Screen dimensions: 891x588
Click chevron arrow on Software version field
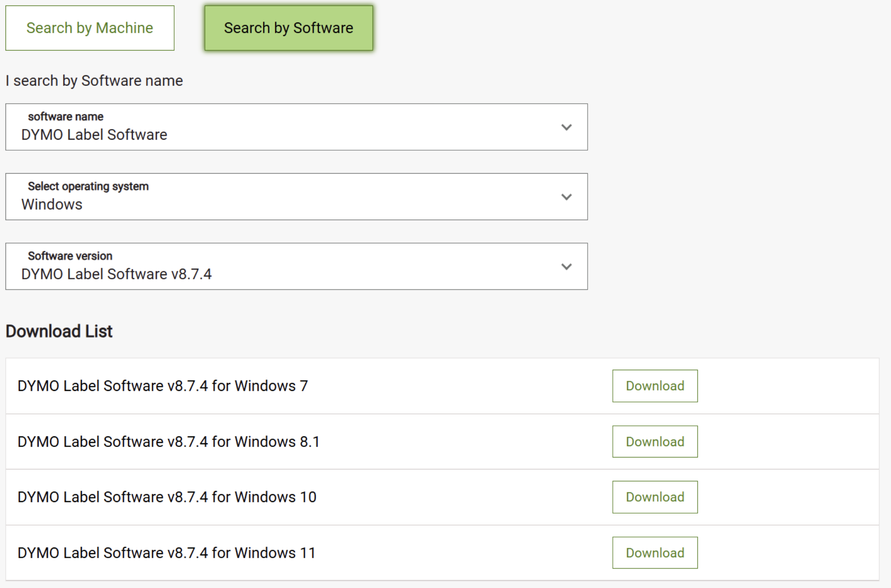pos(566,267)
